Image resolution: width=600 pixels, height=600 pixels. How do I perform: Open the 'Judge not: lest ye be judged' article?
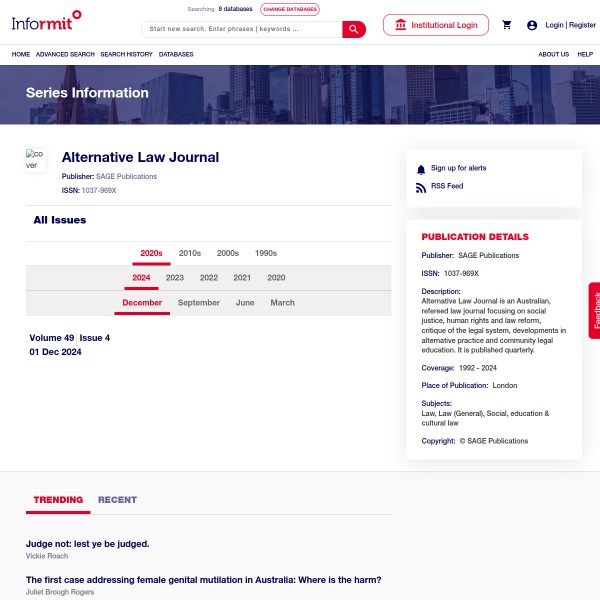pyautogui.click(x=88, y=544)
